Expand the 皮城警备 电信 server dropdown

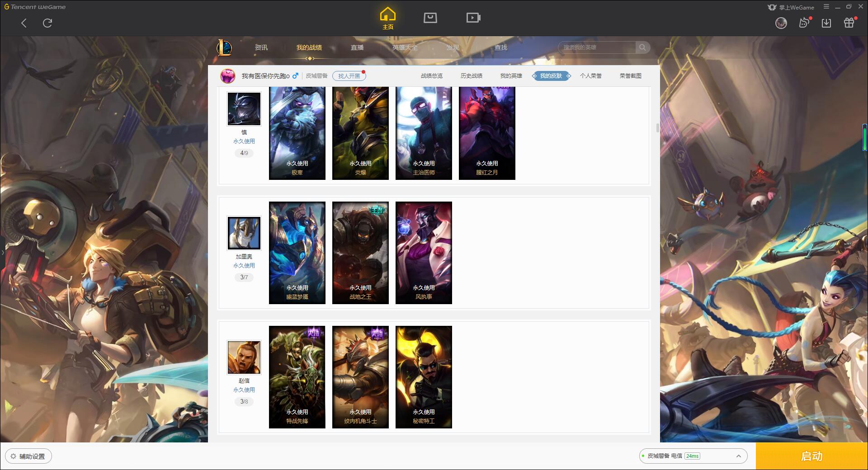693,456
